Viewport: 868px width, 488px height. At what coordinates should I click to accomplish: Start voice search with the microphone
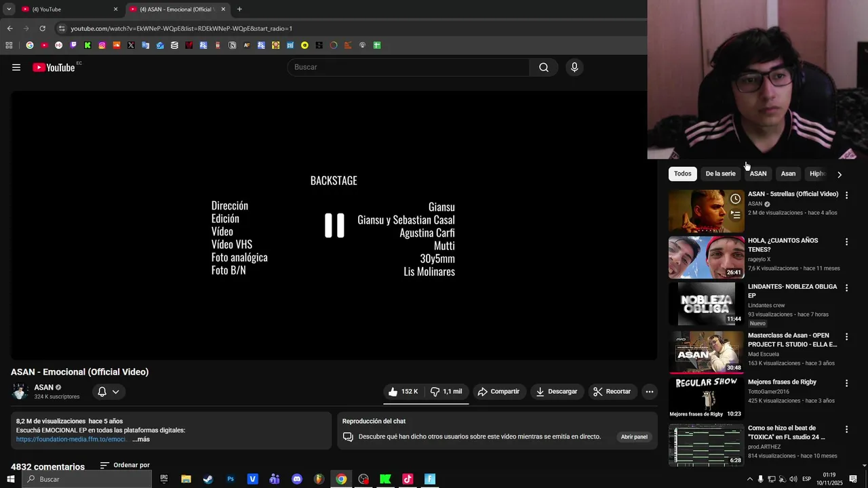coord(574,67)
